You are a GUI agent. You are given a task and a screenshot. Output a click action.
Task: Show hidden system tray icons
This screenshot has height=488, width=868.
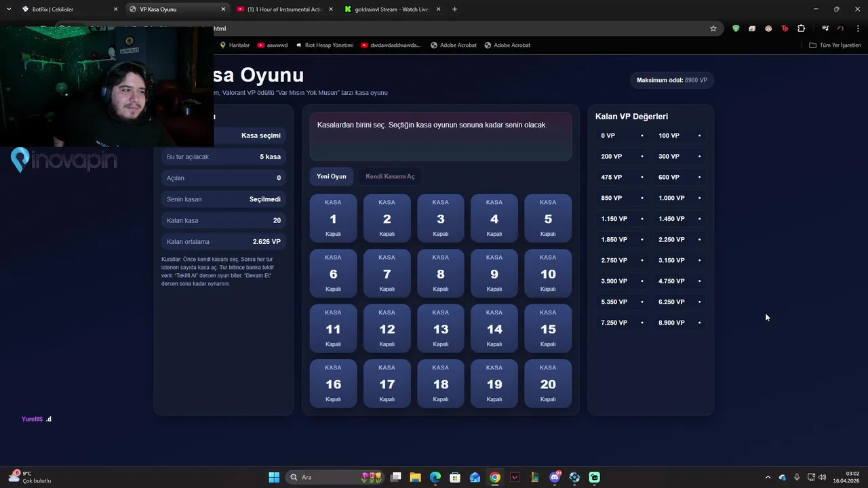pos(768,477)
